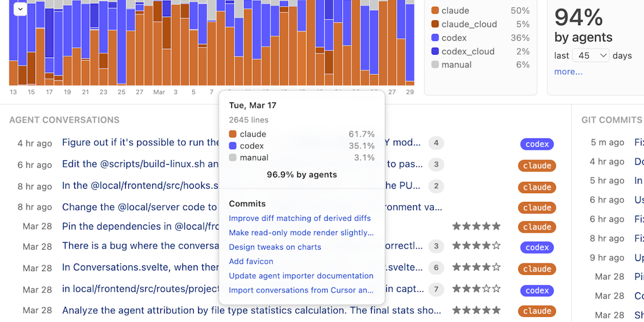Click the gray manual legend swatch

click(435, 65)
